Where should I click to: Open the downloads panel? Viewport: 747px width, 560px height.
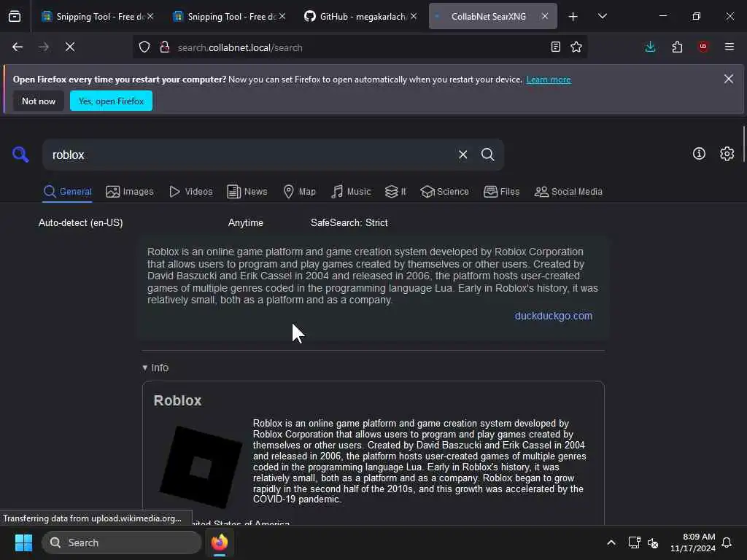[x=650, y=47]
